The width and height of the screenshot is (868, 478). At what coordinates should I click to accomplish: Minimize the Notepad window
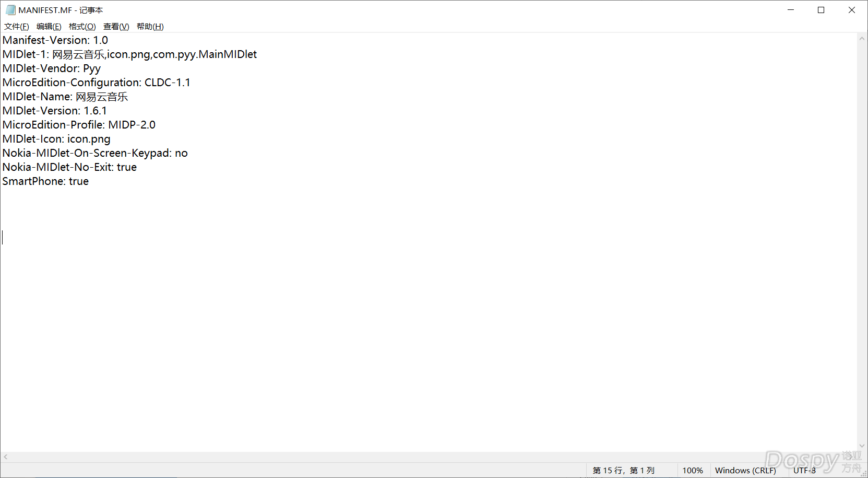pos(791,10)
